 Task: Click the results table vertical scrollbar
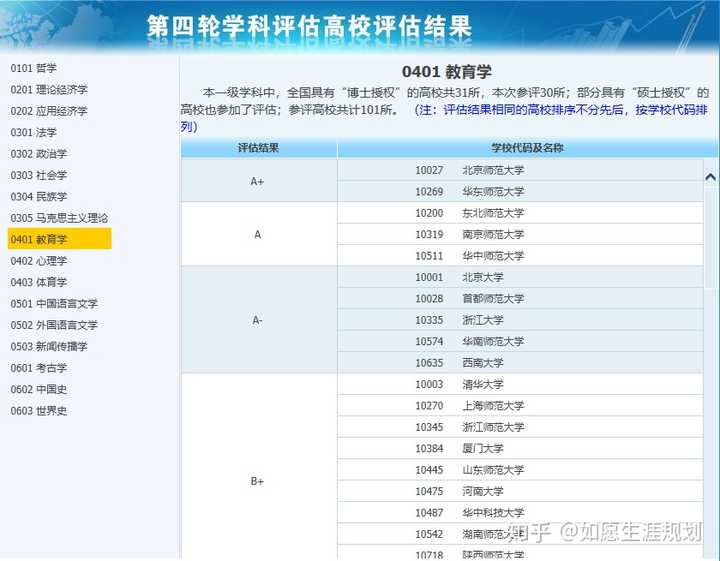click(711, 358)
